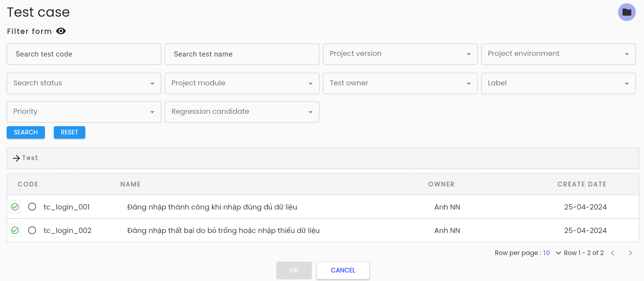This screenshot has height=281, width=644.
Task: Click the CANCEL button
Action: pyautogui.click(x=343, y=270)
